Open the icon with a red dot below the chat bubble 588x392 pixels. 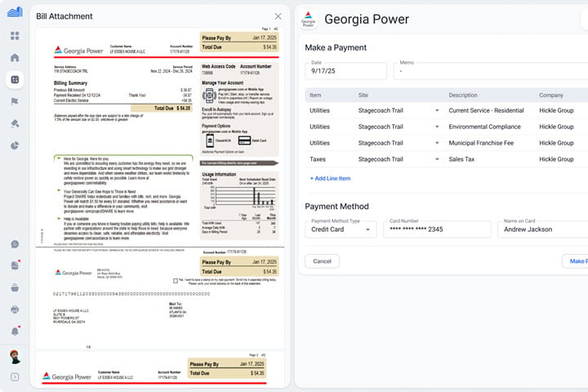(x=15, y=265)
